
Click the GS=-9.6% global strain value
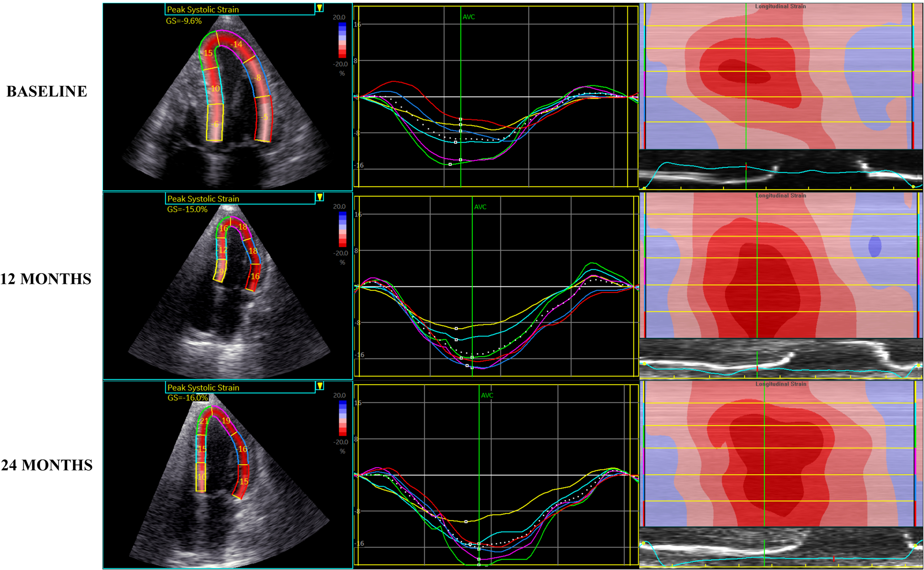pyautogui.click(x=184, y=21)
